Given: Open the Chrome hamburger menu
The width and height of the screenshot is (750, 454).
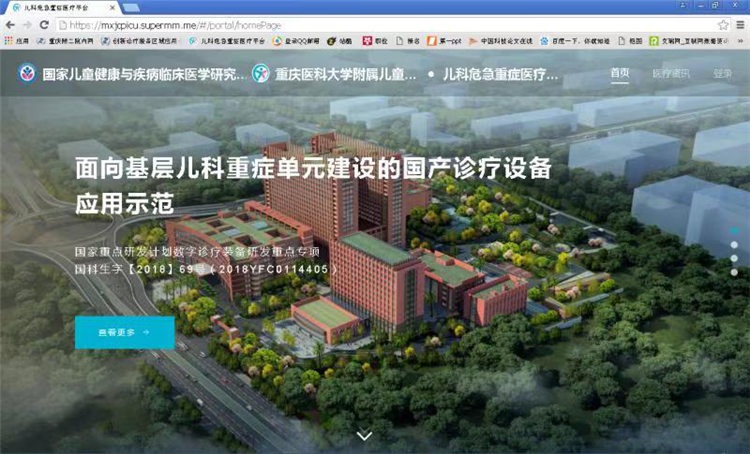Looking at the screenshot, I should click(x=740, y=25).
